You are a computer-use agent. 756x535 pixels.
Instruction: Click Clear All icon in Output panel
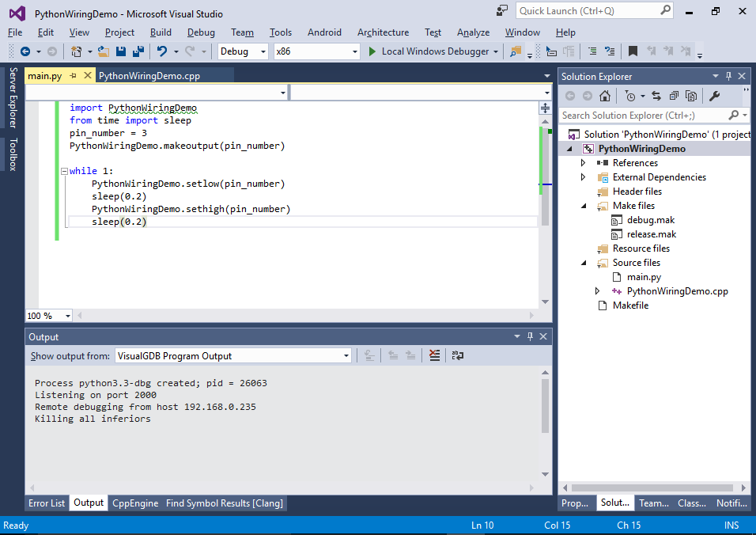434,356
